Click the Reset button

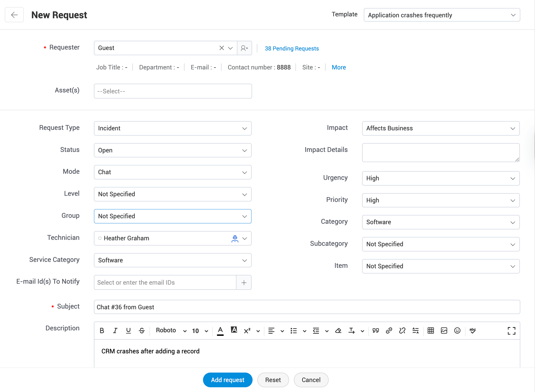click(273, 380)
